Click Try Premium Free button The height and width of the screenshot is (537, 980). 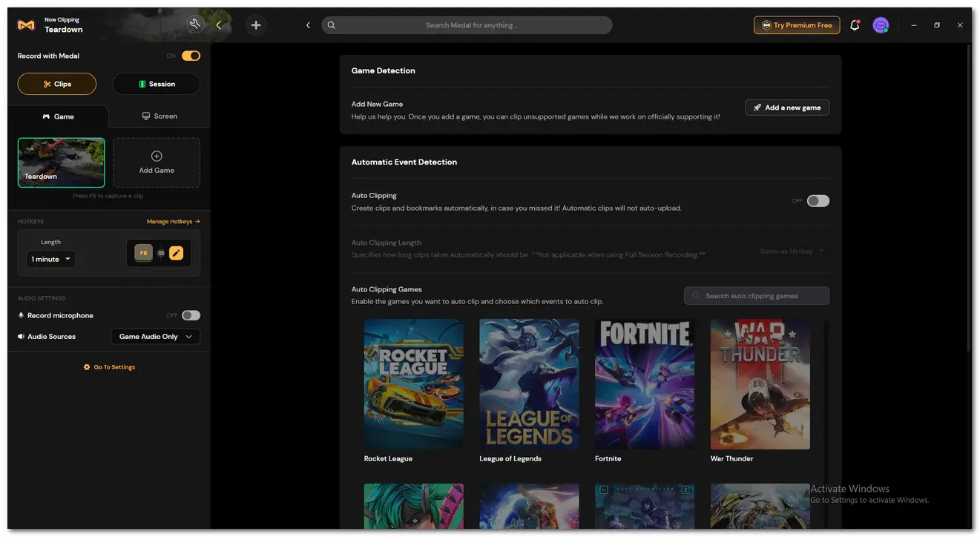(x=797, y=25)
